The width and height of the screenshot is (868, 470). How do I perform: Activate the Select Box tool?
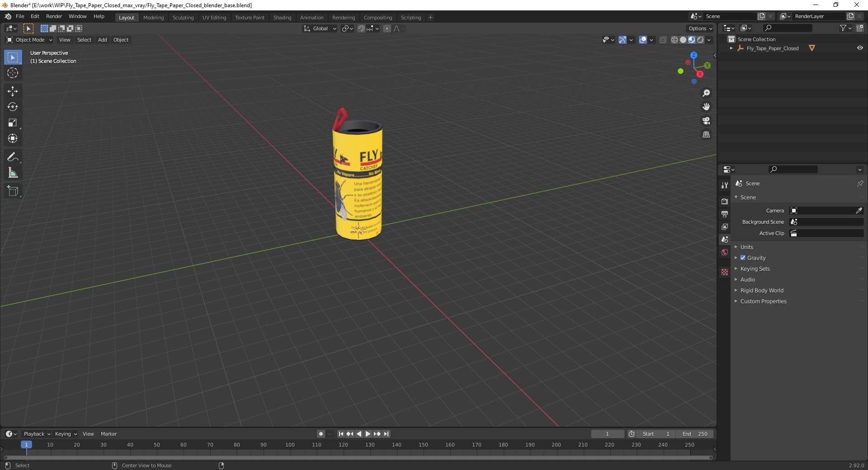[x=13, y=57]
